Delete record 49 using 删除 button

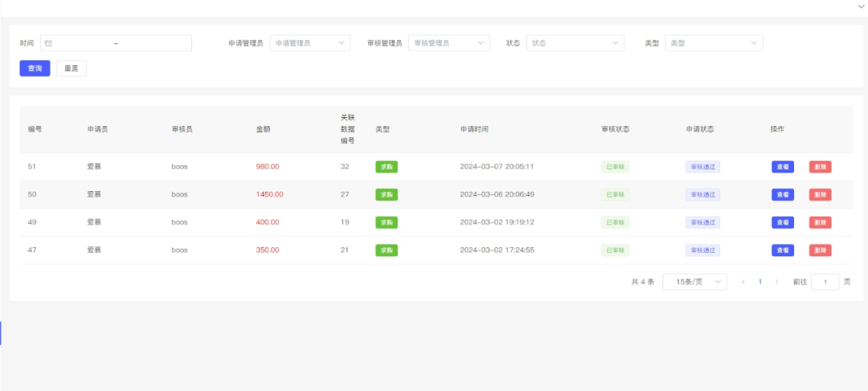(820, 222)
